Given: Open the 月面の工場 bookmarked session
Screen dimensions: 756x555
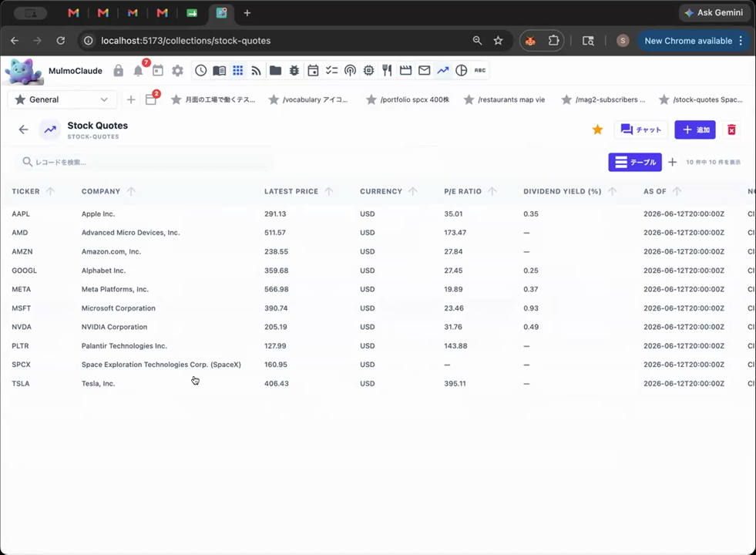Looking at the screenshot, I should 213,99.
